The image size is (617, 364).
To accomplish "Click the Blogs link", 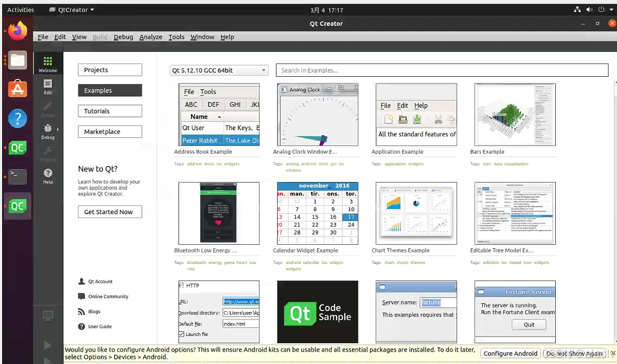I will point(94,311).
